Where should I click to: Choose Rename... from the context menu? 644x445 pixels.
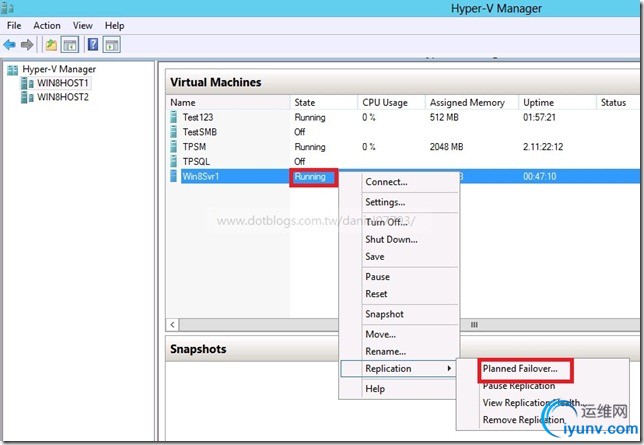coord(398,352)
